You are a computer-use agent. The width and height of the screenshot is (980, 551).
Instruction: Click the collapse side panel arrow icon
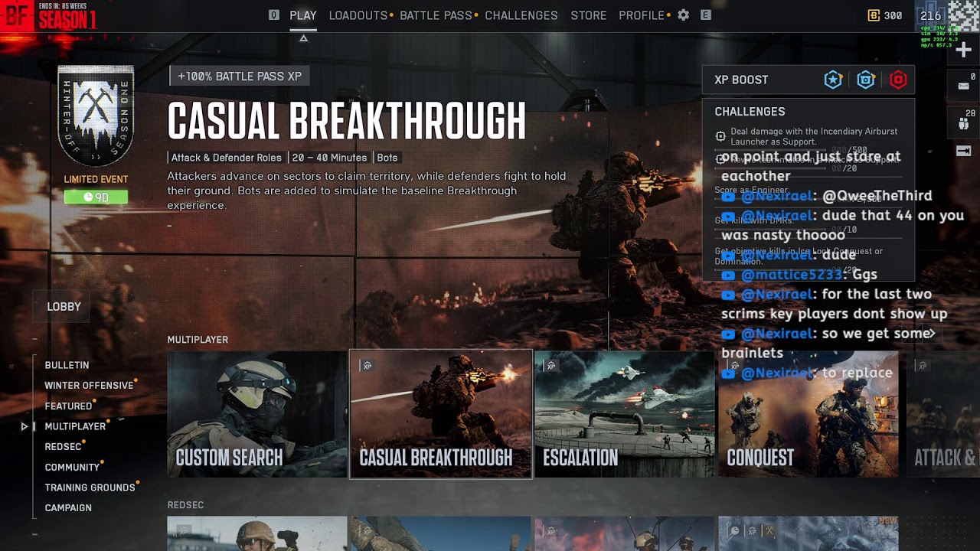tap(964, 151)
